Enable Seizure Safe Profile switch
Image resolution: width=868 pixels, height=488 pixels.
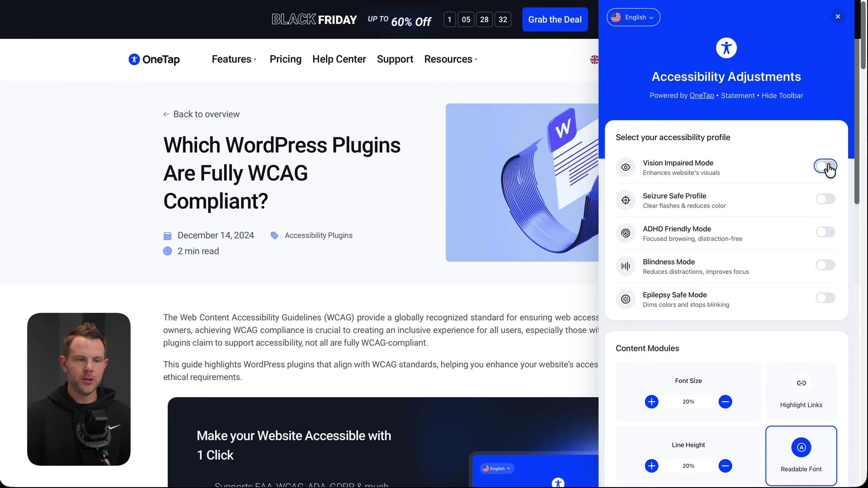(x=825, y=199)
